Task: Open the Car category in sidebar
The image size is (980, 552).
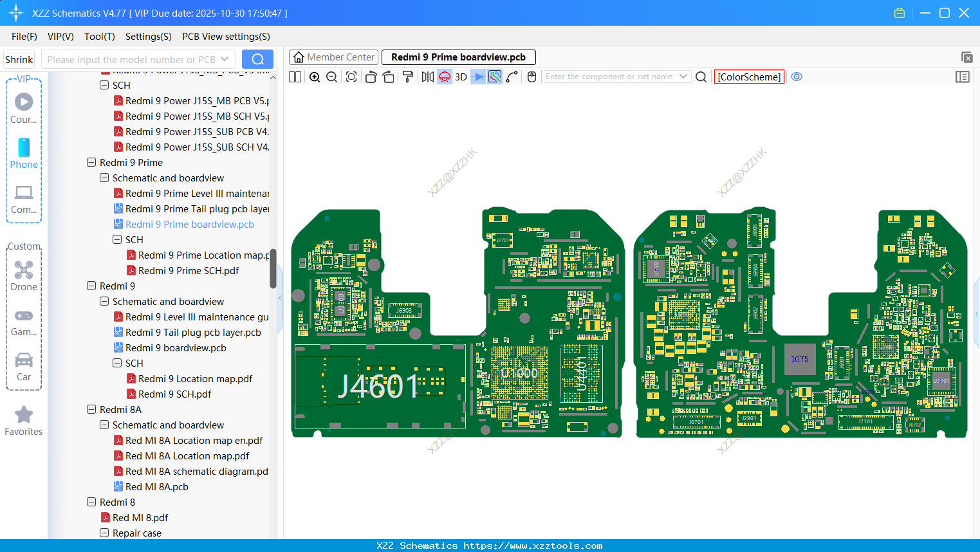Action: (x=24, y=366)
